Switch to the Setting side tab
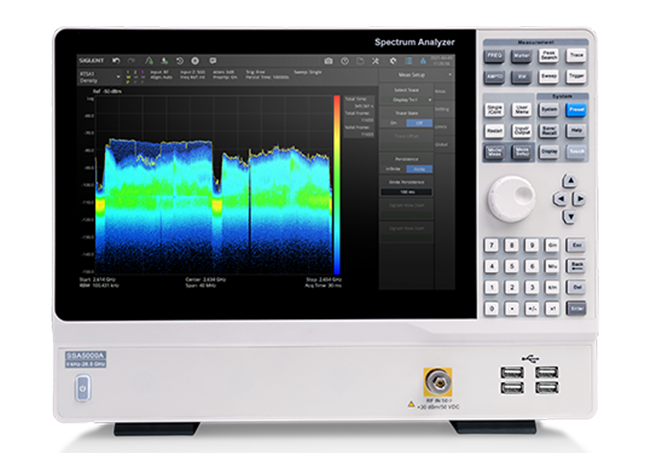 point(443,108)
